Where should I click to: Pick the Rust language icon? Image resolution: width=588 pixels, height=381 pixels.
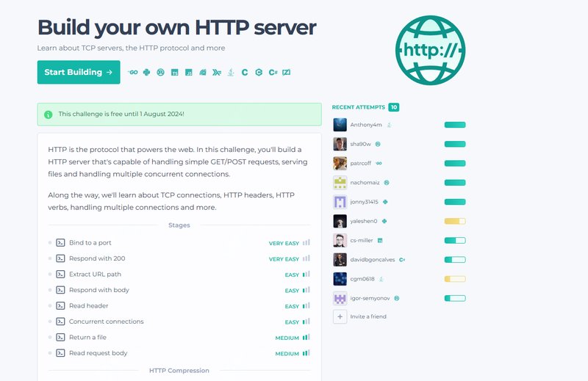[161, 73]
